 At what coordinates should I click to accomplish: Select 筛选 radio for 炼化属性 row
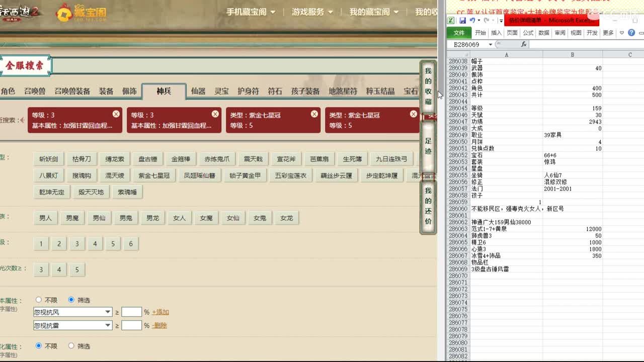point(71,346)
